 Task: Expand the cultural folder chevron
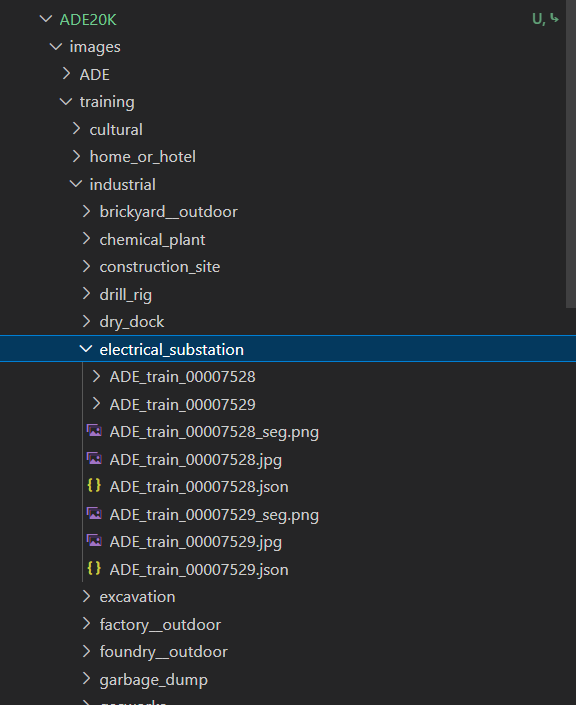pos(76,129)
